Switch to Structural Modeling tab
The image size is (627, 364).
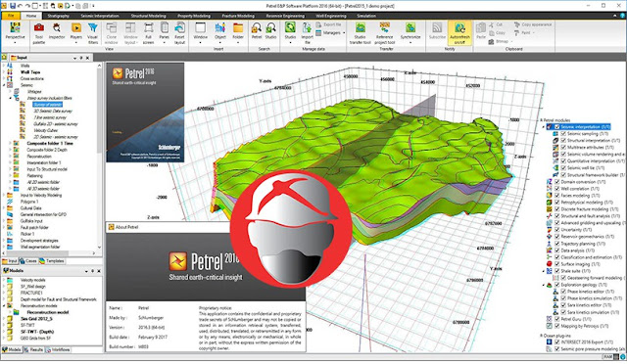(x=148, y=16)
